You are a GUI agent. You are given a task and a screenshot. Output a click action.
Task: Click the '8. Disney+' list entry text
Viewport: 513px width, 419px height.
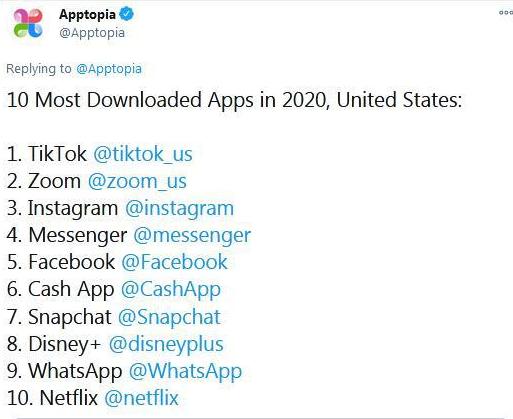(x=54, y=344)
